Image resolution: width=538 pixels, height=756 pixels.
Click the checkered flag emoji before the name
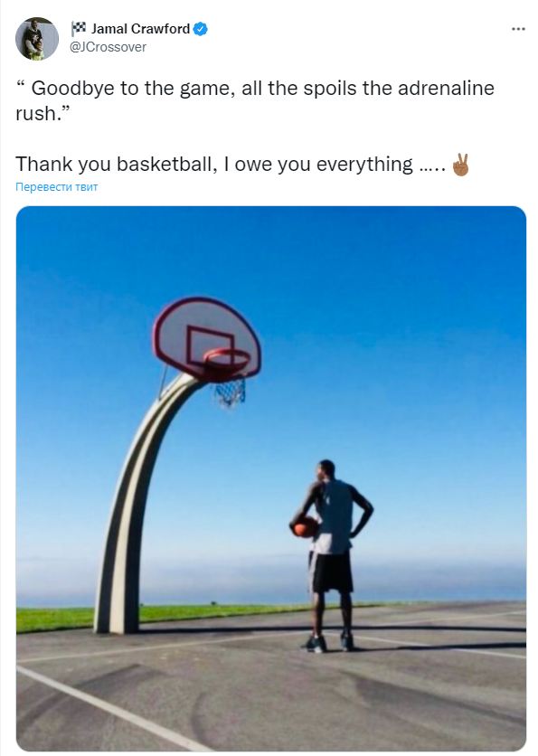coord(78,28)
